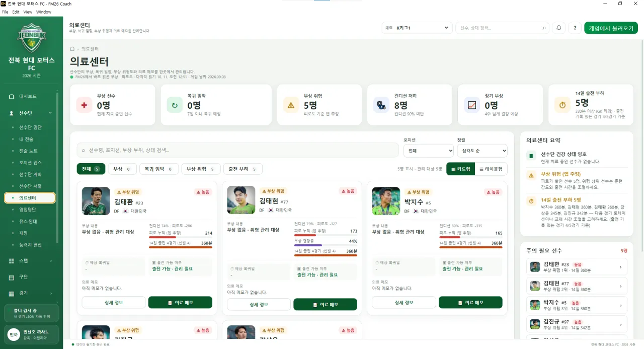This screenshot has height=349, width=644.
Task: Open 의료 메모 for 김태환
Action: (180, 303)
